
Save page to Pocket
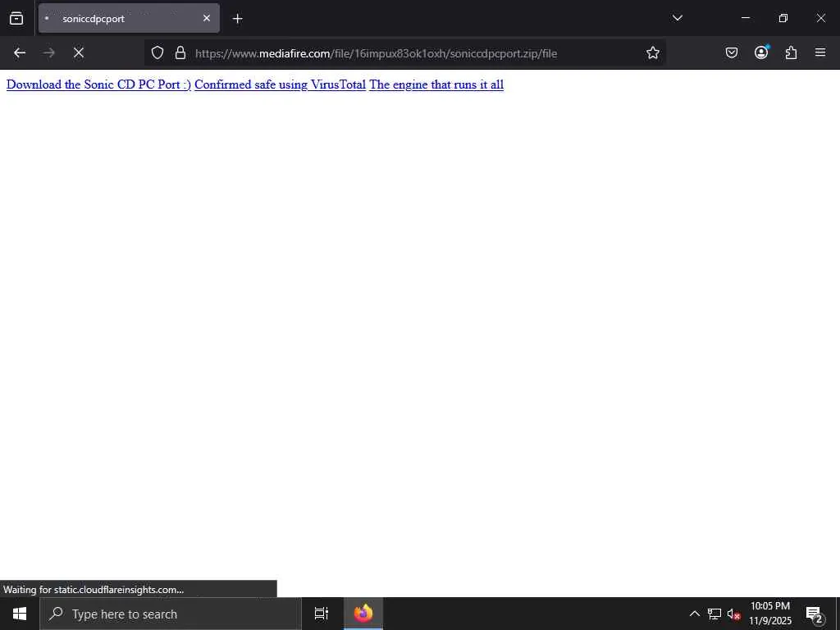click(x=731, y=52)
